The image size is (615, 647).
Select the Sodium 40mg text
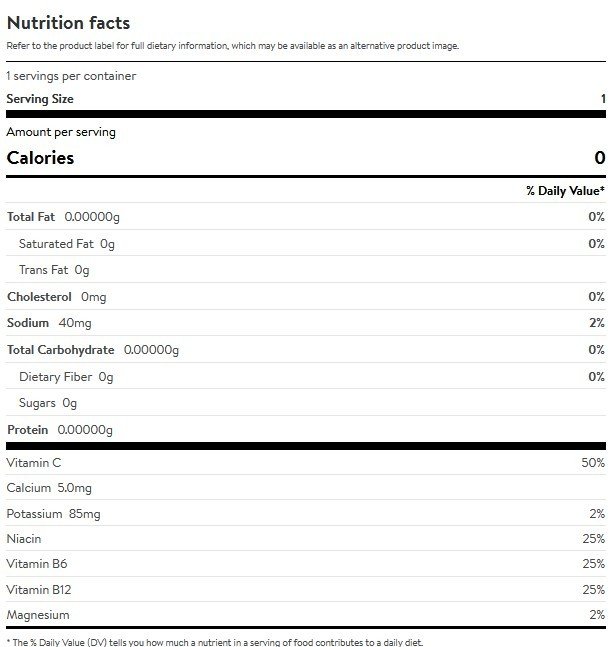[x=49, y=323]
